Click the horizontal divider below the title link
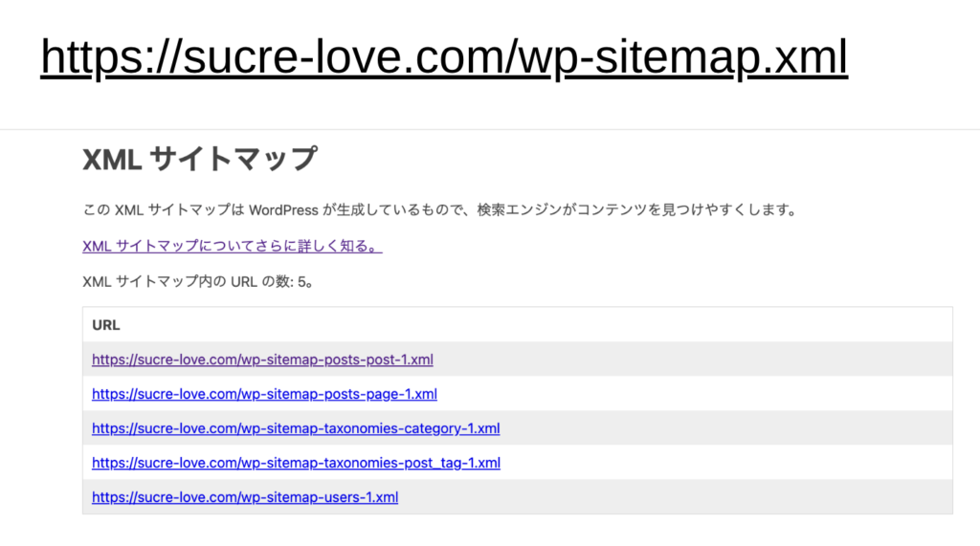Viewport: 980px width, 546px height. coord(490,129)
